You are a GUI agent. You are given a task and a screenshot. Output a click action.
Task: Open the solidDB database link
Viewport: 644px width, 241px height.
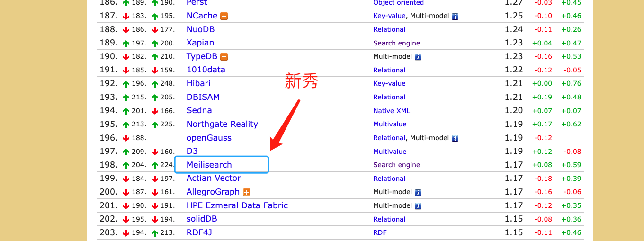point(202,219)
